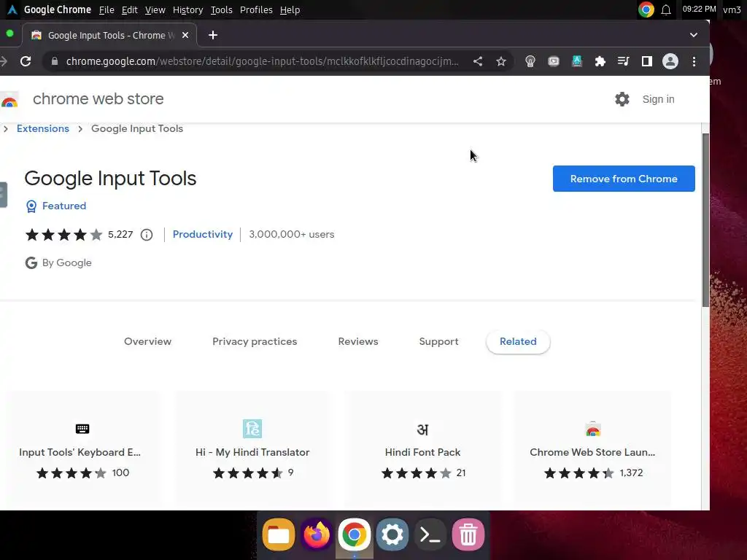Open the Google Input Tools extension icon
Image resolution: width=747 pixels, height=560 pixels.
[576, 61]
